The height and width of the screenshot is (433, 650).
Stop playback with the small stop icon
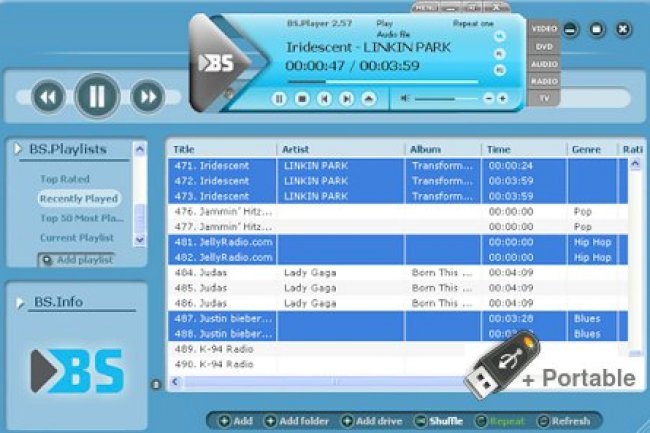(x=302, y=99)
